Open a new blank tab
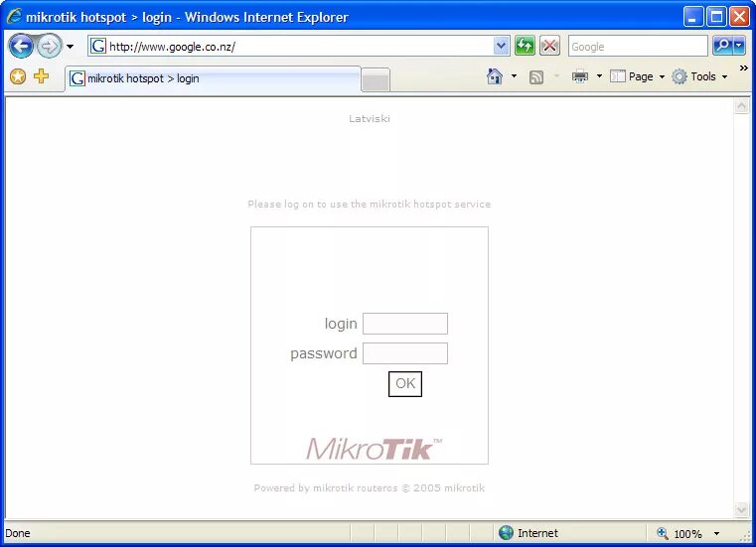This screenshot has height=547, width=756. click(x=376, y=80)
